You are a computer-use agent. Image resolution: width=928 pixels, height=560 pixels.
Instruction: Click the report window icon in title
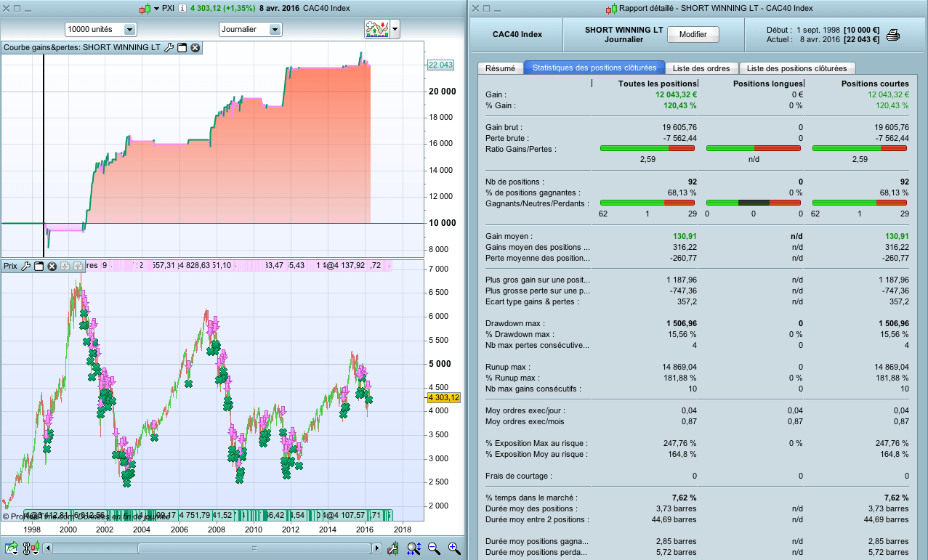pyautogui.click(x=611, y=9)
